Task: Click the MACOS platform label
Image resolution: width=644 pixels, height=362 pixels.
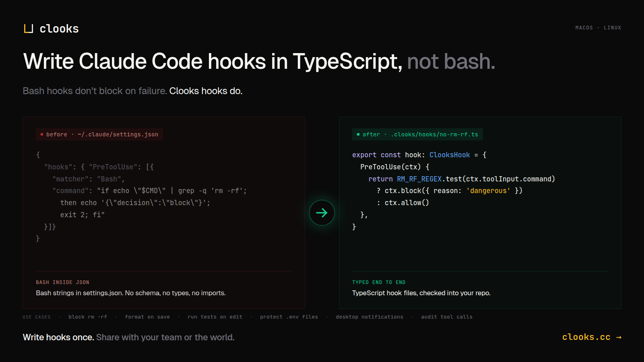Action: (x=584, y=28)
